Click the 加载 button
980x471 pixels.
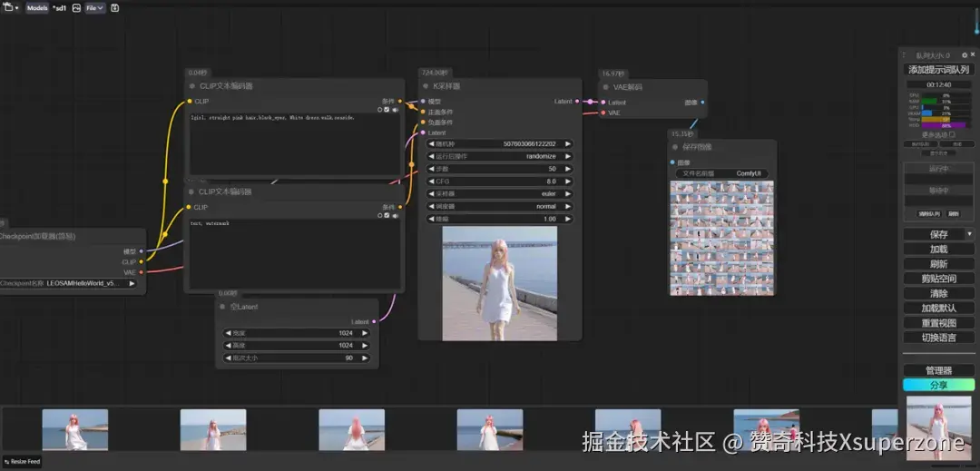[x=939, y=250]
